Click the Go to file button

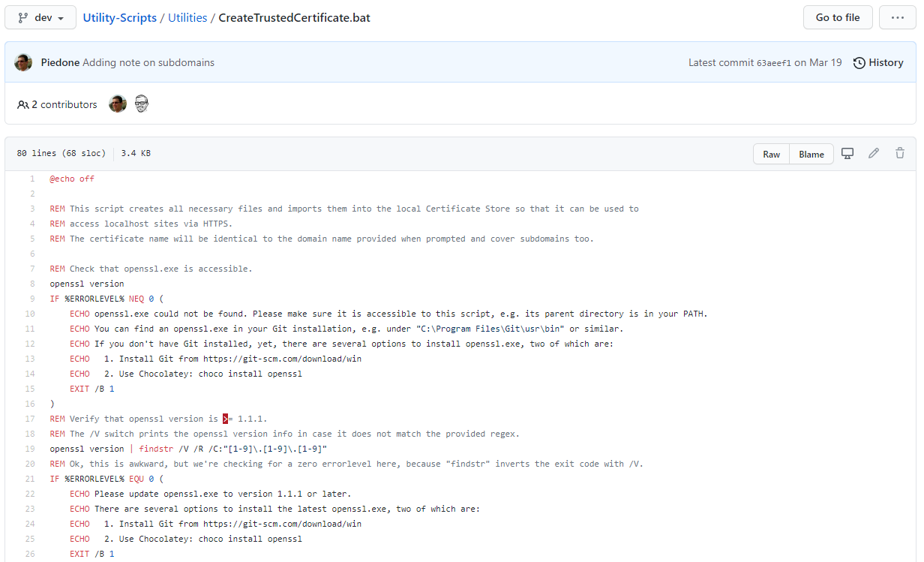pos(838,17)
